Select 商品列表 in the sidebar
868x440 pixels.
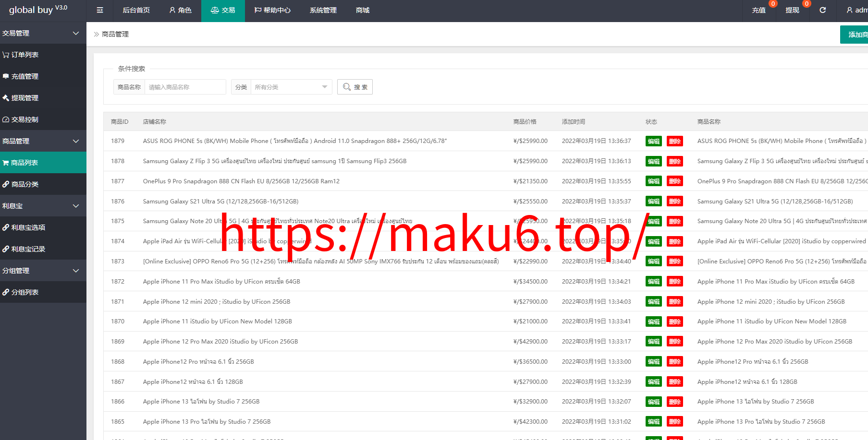(x=43, y=163)
